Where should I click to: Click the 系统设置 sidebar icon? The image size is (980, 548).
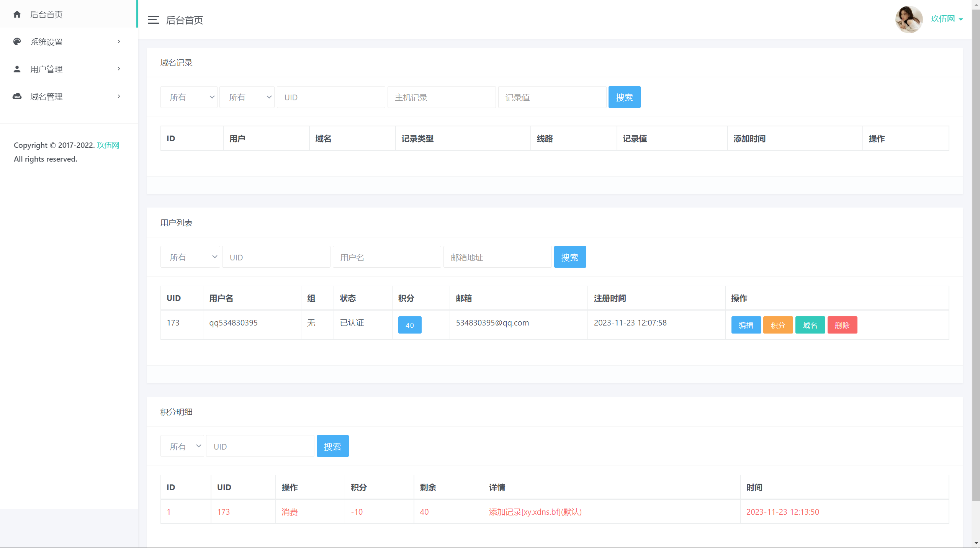17,41
